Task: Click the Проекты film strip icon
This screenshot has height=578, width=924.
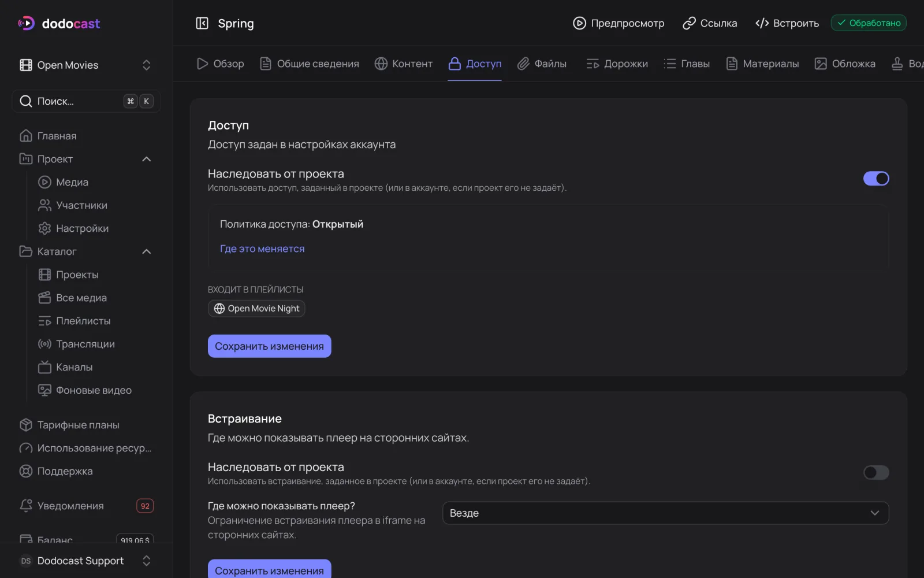Action: (44, 275)
